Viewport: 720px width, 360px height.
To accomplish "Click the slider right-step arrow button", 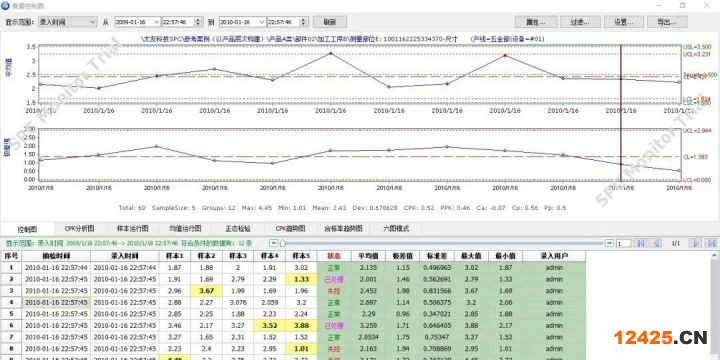I will [x=609, y=242].
